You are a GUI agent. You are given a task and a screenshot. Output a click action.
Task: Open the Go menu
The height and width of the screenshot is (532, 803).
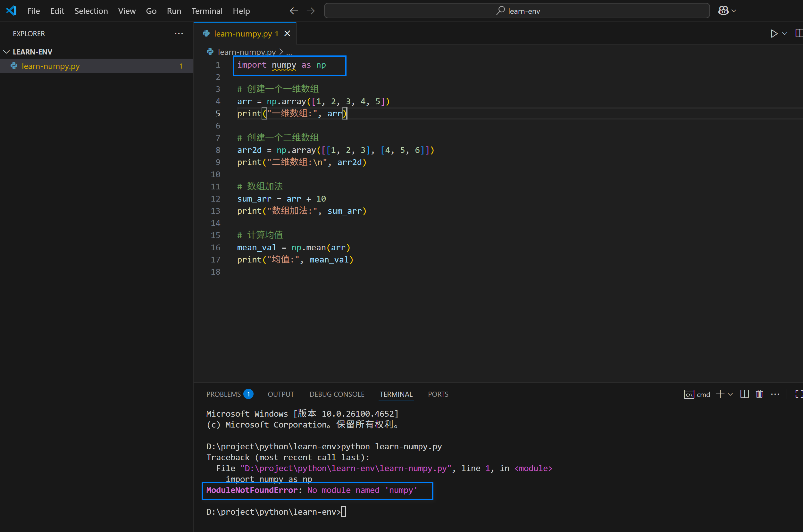coord(151,11)
